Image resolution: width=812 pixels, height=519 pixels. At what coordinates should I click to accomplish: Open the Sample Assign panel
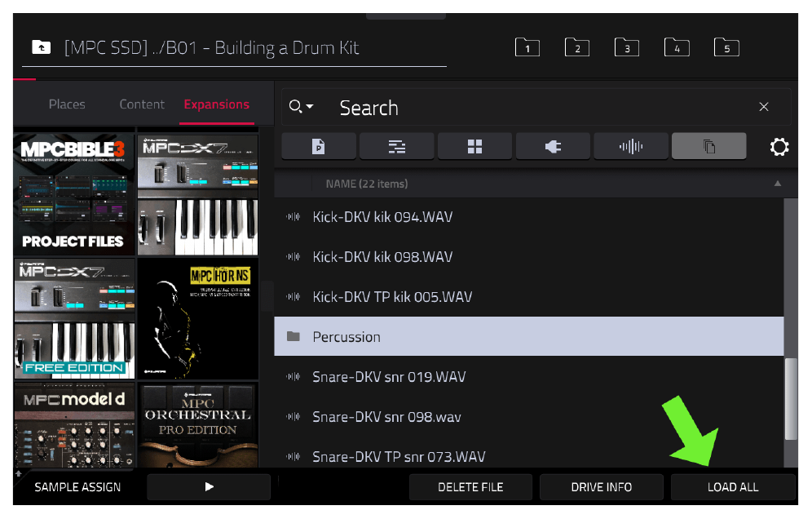click(77, 487)
